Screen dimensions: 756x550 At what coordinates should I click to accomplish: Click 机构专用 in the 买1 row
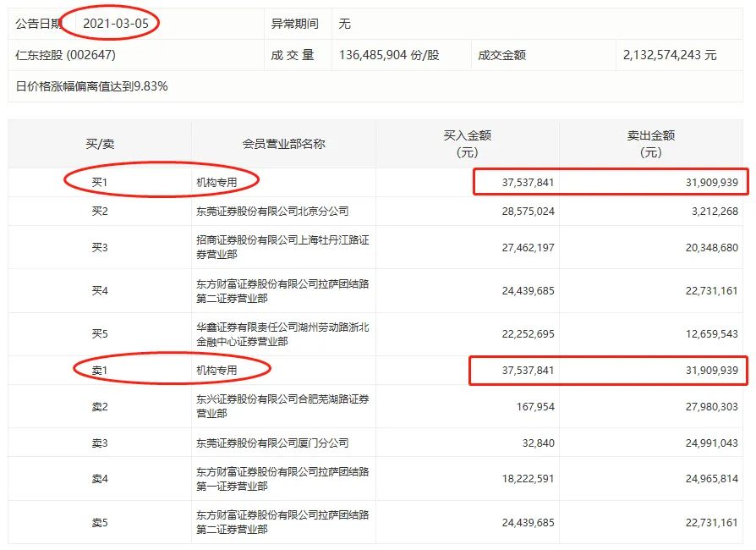pos(216,183)
